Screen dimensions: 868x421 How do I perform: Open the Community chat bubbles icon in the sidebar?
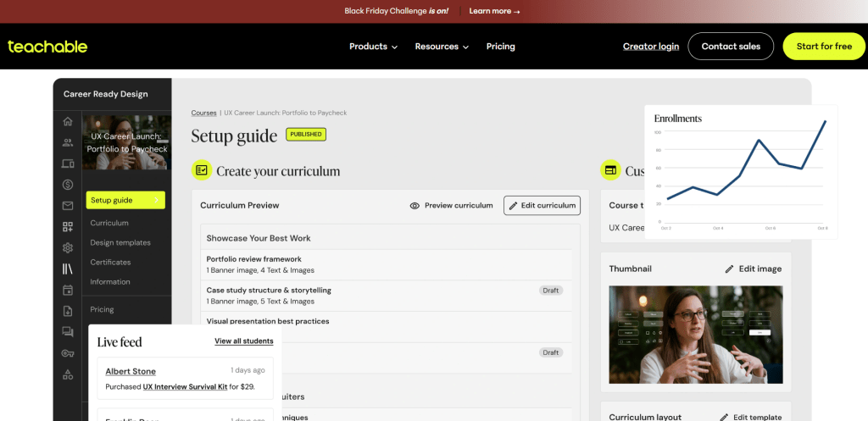pyautogui.click(x=68, y=332)
